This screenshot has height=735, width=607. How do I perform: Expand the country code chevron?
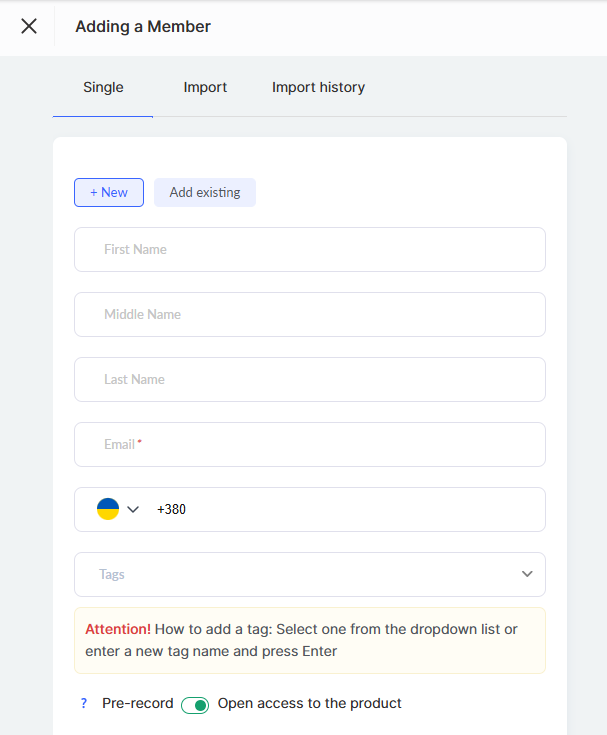(133, 510)
